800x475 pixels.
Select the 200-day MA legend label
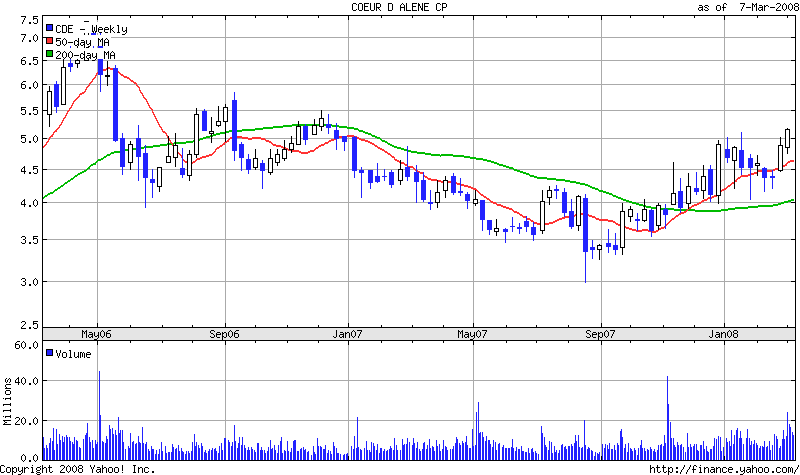click(85, 55)
